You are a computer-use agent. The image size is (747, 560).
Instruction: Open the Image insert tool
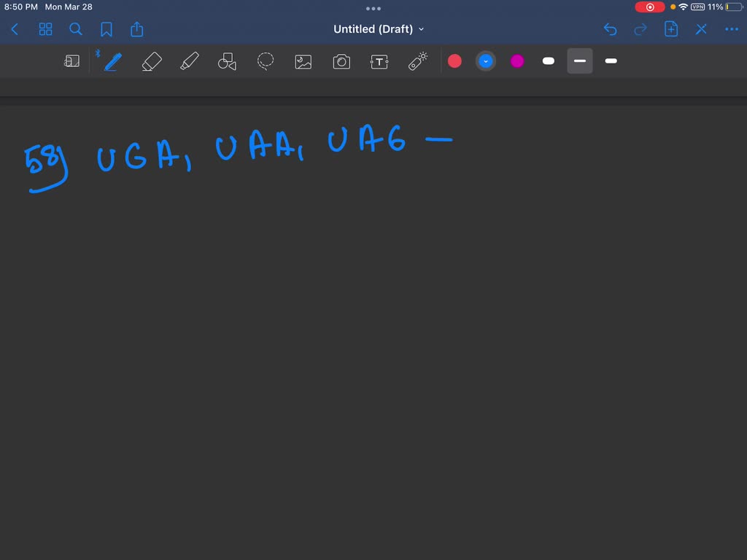coord(303,62)
